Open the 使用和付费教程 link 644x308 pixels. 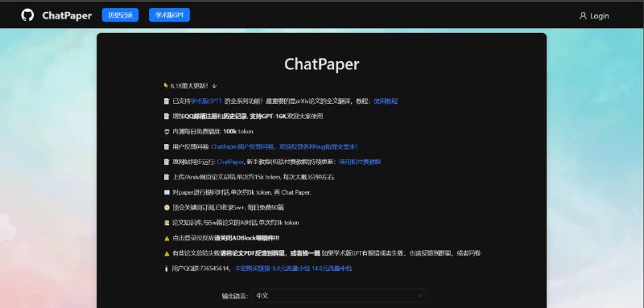(360, 162)
